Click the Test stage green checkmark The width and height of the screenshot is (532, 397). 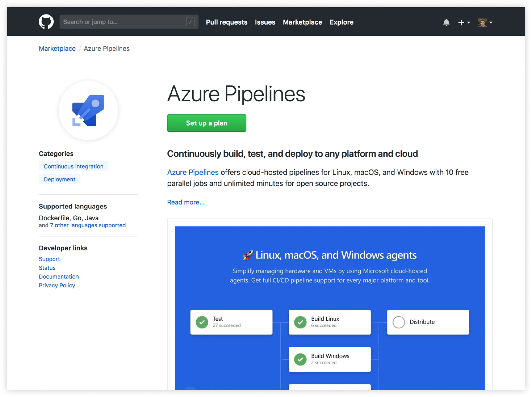(x=202, y=322)
